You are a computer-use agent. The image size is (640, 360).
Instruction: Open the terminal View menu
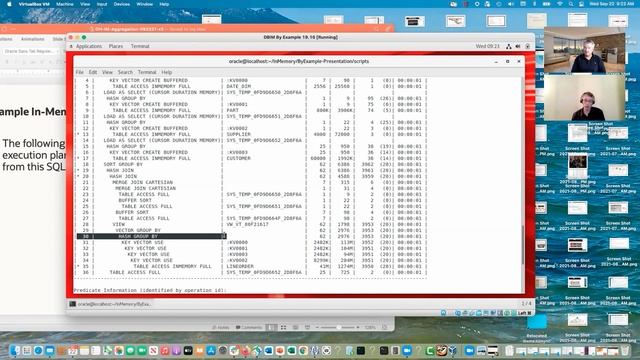[x=107, y=72]
